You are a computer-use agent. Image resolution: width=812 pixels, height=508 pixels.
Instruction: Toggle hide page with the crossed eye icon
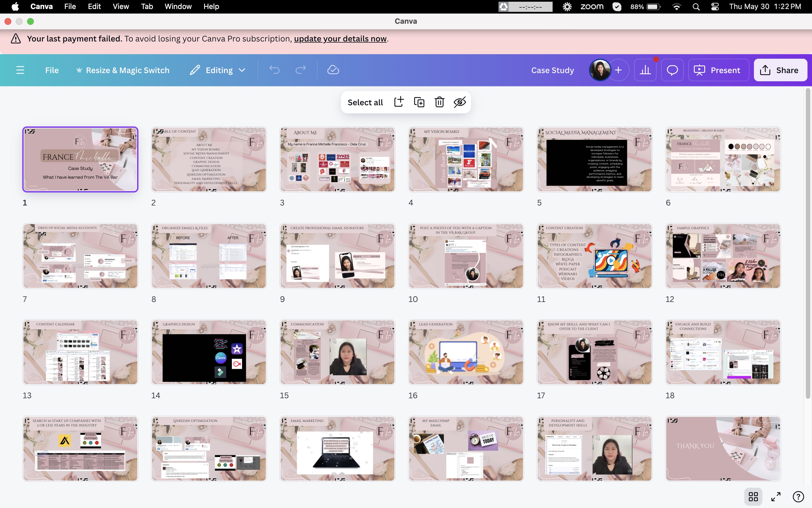[460, 102]
